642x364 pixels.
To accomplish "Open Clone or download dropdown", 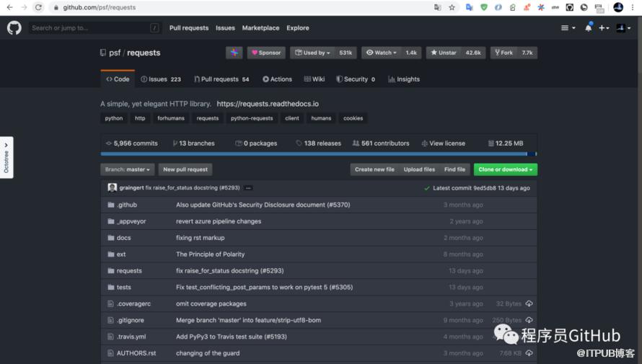I will coord(506,169).
